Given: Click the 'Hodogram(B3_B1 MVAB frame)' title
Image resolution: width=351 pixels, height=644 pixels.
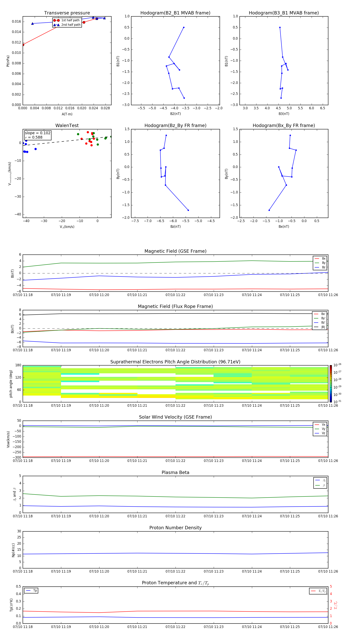Looking at the screenshot, I should click(284, 13).
